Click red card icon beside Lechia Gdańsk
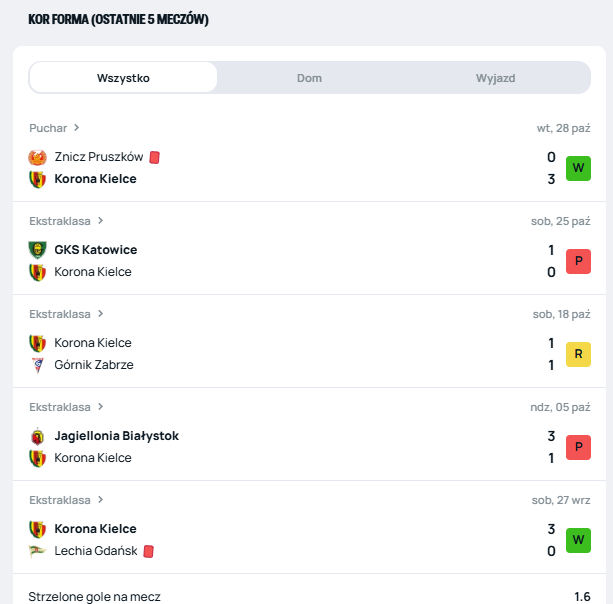Image resolution: width=613 pixels, height=604 pixels. point(148,551)
